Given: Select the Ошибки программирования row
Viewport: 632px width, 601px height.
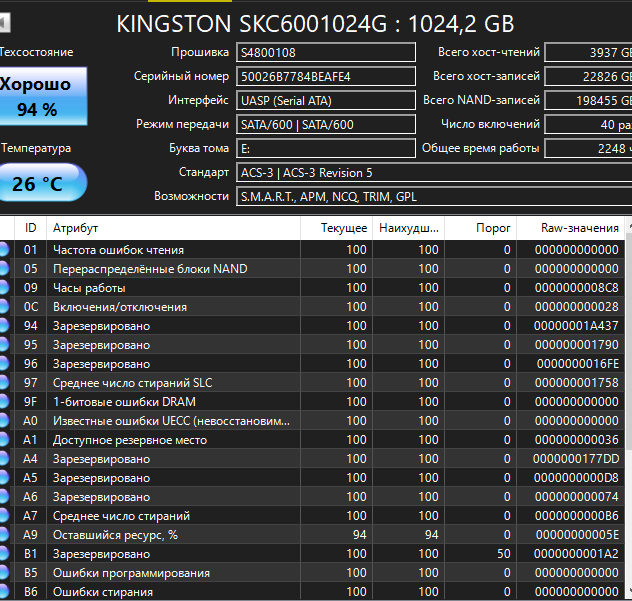Looking at the screenshot, I should point(312,573).
